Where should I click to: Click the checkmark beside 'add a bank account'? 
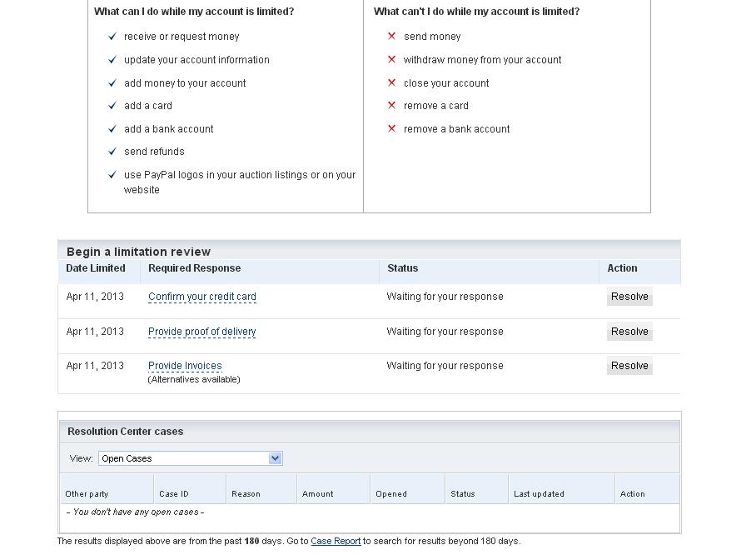(112, 129)
